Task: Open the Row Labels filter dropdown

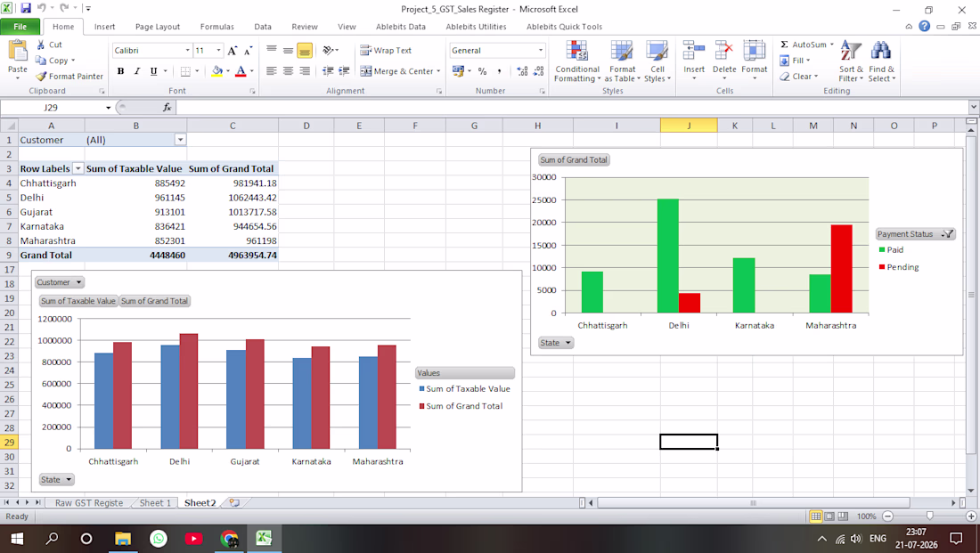Action: click(78, 168)
